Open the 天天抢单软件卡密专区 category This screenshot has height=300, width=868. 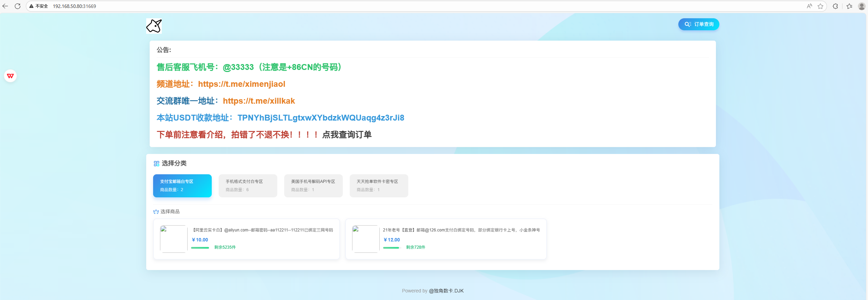(379, 186)
